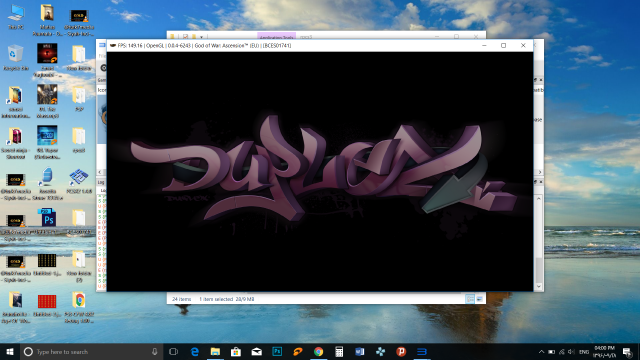This screenshot has width=640, height=360.
Task: Click the RPCS3 game list left scroll arrow
Action: [x=100, y=172]
